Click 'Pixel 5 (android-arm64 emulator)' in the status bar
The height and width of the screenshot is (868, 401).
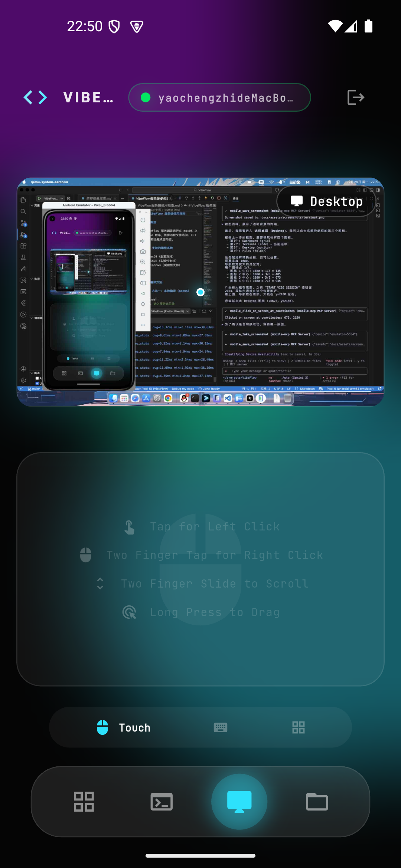coord(350,389)
